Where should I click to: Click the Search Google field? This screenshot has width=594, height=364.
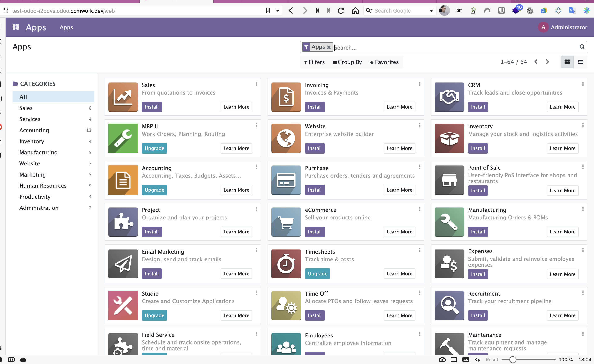[400, 11]
